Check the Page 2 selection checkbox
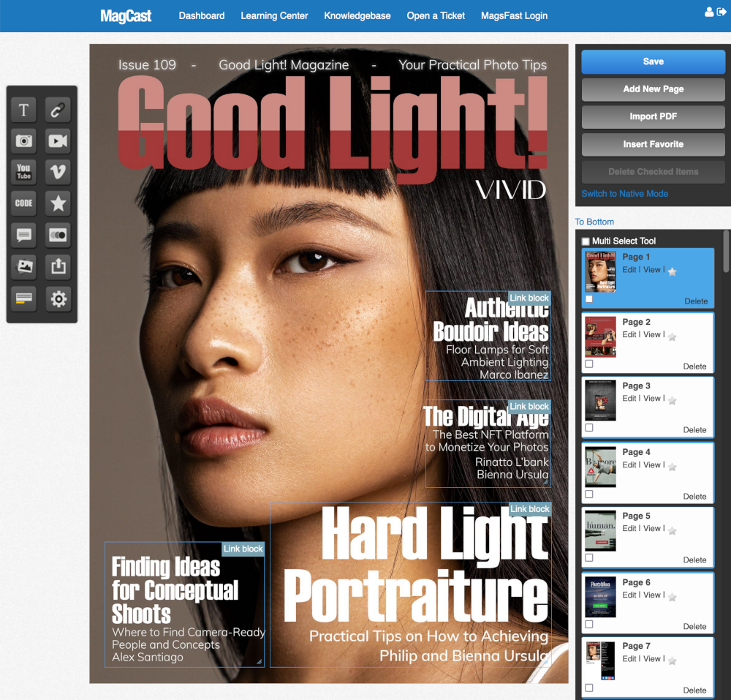 588,364
